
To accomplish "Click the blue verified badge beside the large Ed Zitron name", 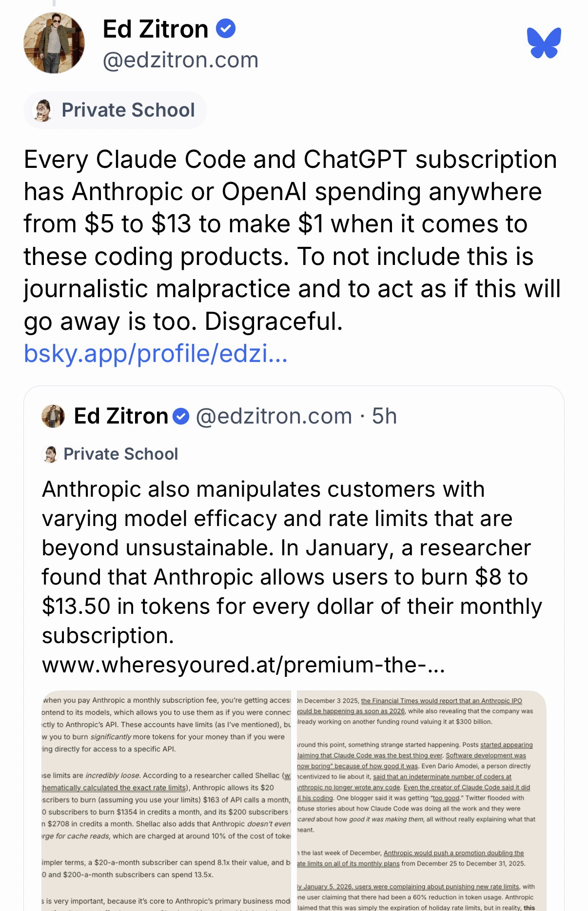I will 225,29.
